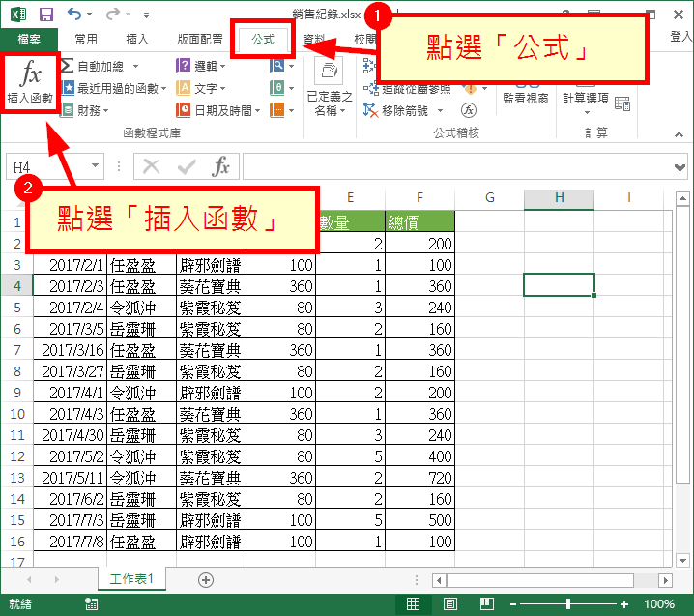The height and width of the screenshot is (616, 694).
Task: Click the formula bar enter checkmark icon
Action: pos(187,167)
